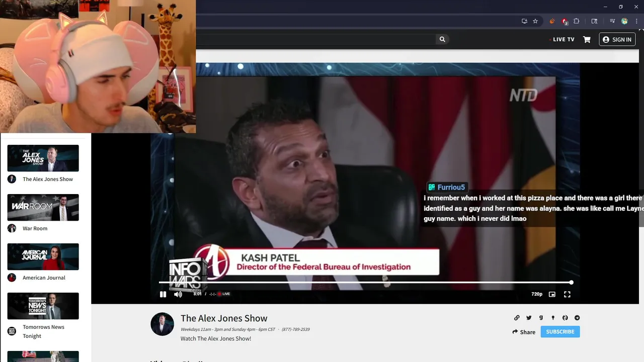The height and width of the screenshot is (362, 644).
Task: Copy the link using the chain icon
Action: (x=517, y=318)
